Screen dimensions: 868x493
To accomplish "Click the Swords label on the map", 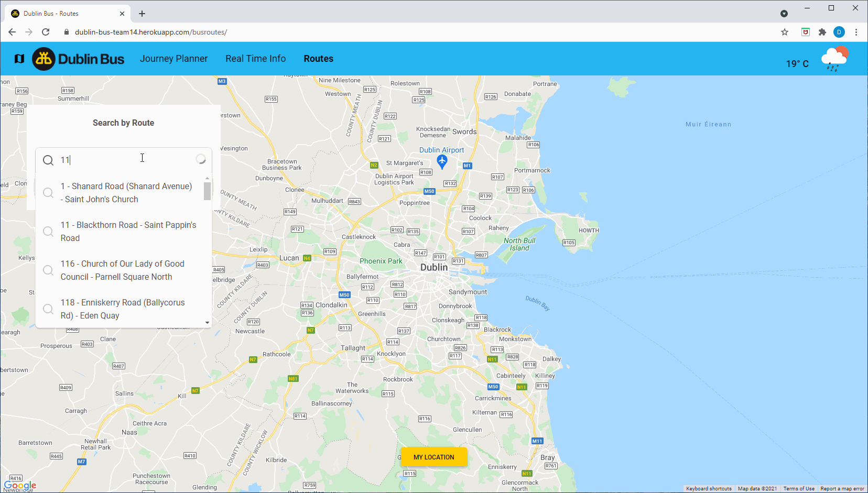I will tap(464, 132).
